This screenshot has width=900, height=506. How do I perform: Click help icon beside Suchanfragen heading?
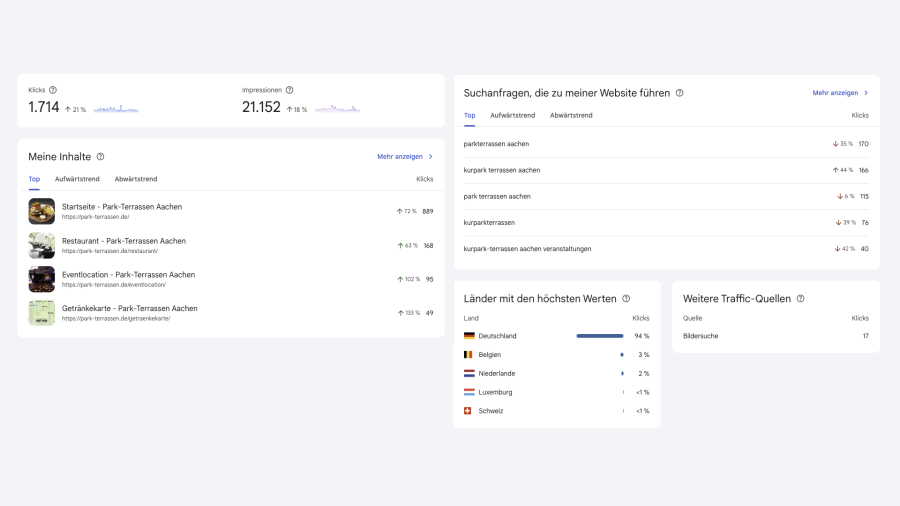tap(680, 93)
